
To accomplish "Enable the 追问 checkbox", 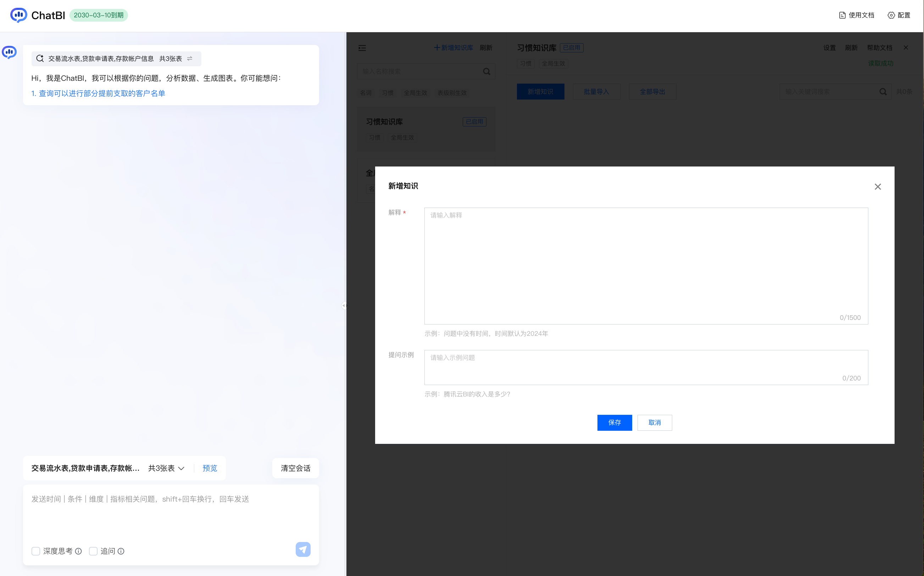I will coord(93,551).
